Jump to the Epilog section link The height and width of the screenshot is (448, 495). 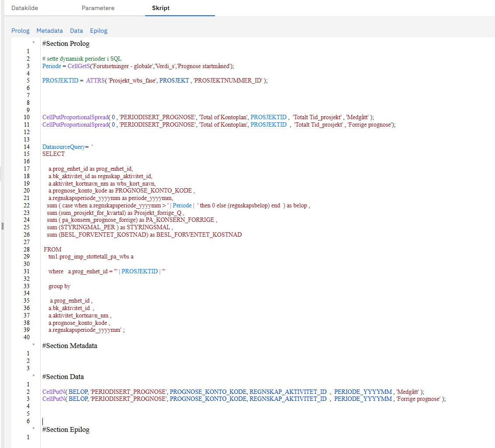tap(98, 31)
